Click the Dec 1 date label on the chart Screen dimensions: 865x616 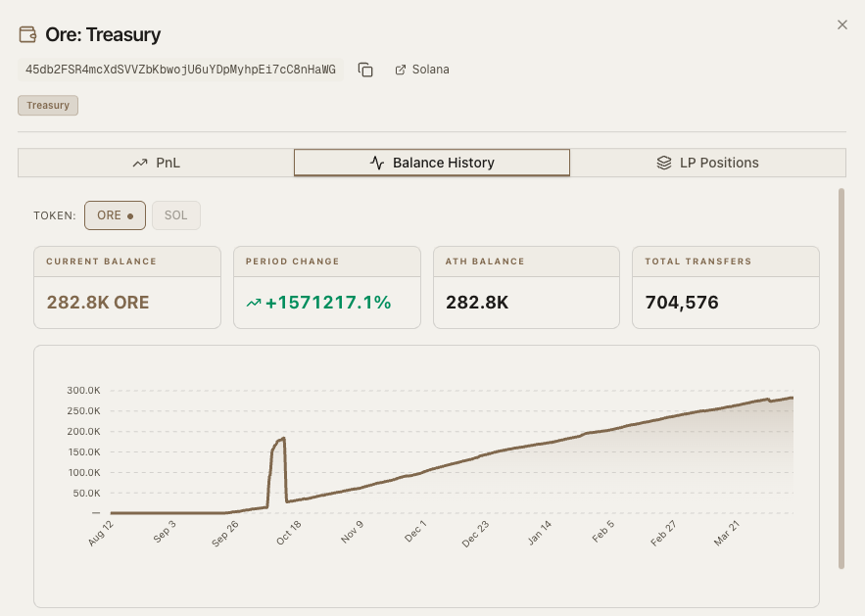tap(415, 532)
